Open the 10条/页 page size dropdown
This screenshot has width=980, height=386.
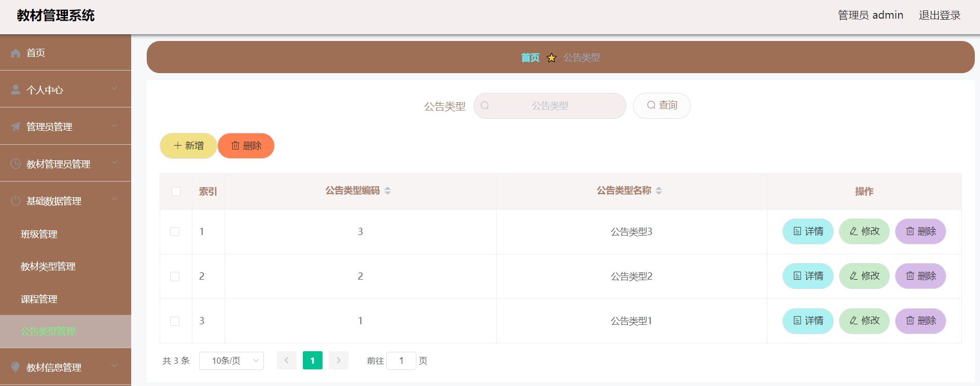coord(231,361)
